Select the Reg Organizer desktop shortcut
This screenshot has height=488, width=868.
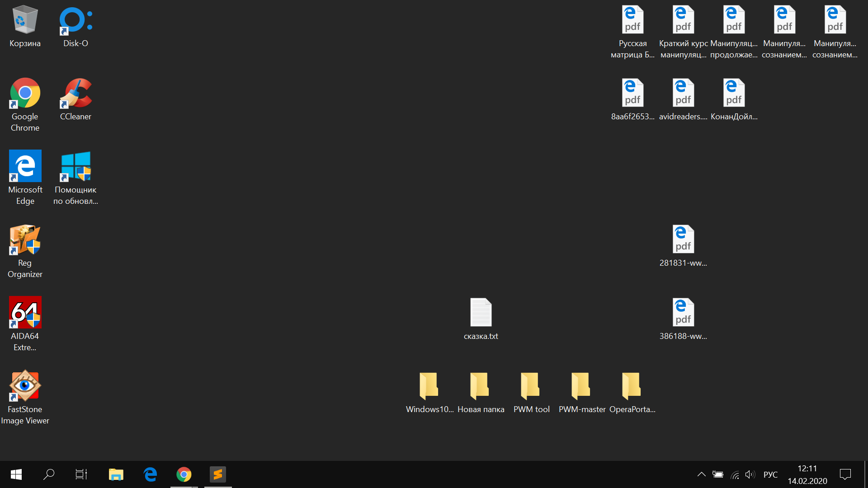(x=25, y=251)
